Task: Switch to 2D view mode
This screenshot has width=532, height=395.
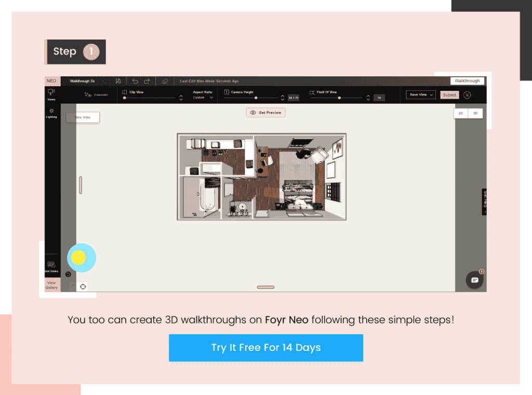Action: (461, 113)
